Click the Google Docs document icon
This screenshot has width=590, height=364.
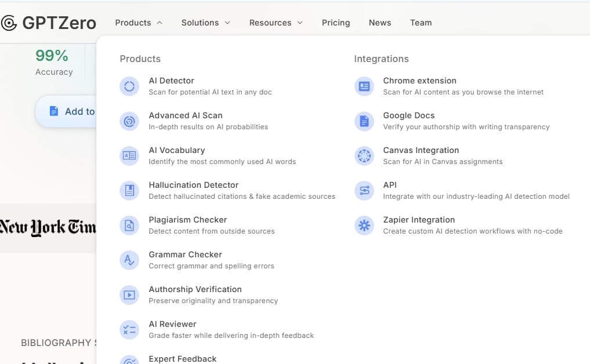[x=364, y=121]
